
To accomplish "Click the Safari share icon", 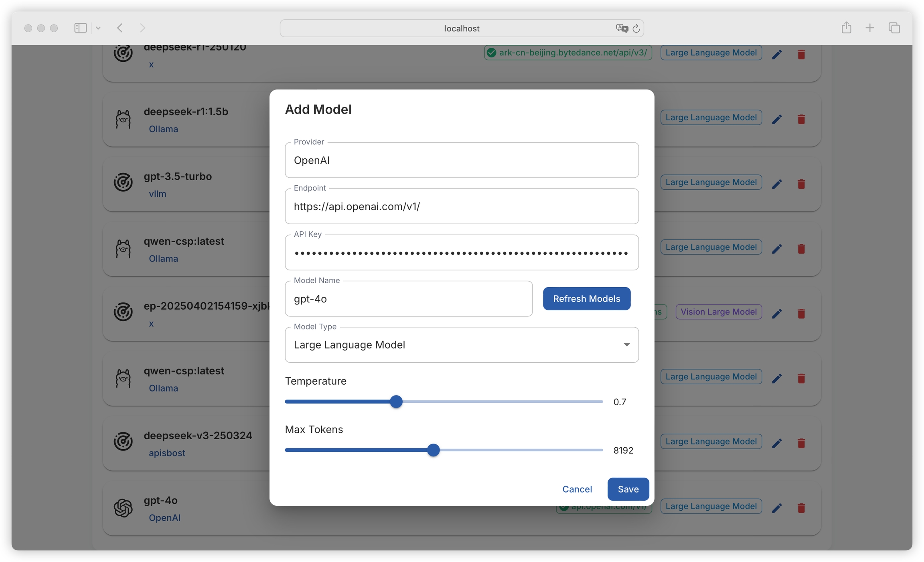I will coord(846,28).
